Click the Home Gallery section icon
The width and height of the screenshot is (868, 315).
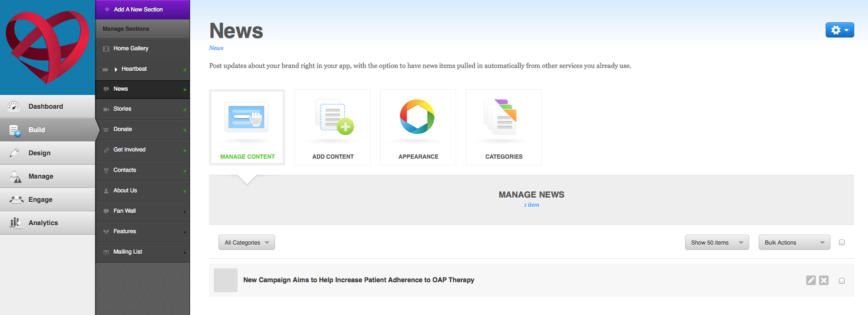tap(106, 48)
